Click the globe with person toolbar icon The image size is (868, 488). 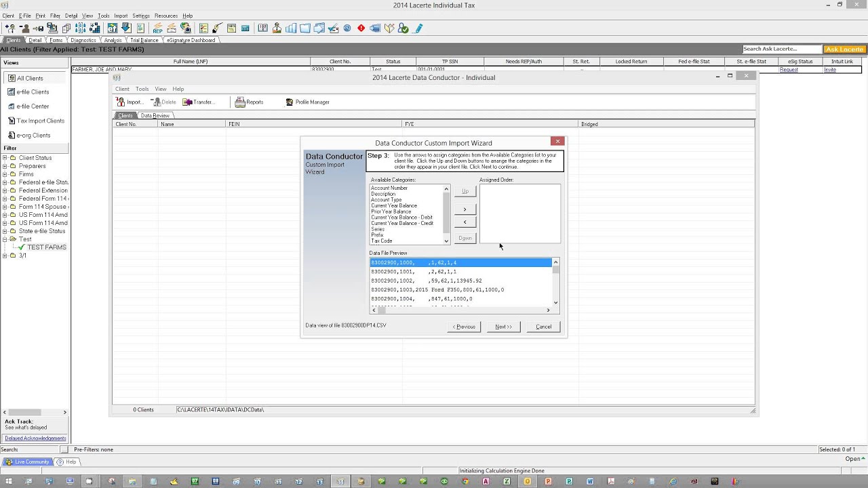[186, 28]
